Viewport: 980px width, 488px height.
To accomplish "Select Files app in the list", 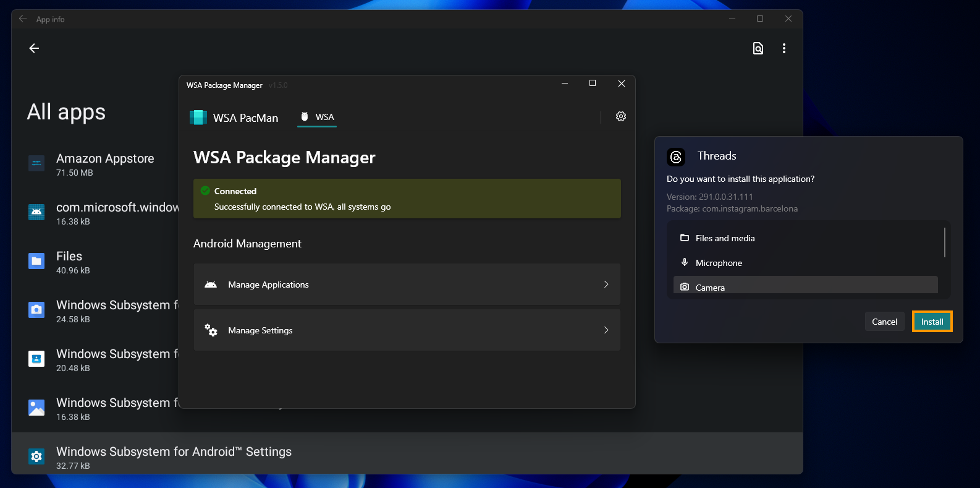I will coord(96,262).
